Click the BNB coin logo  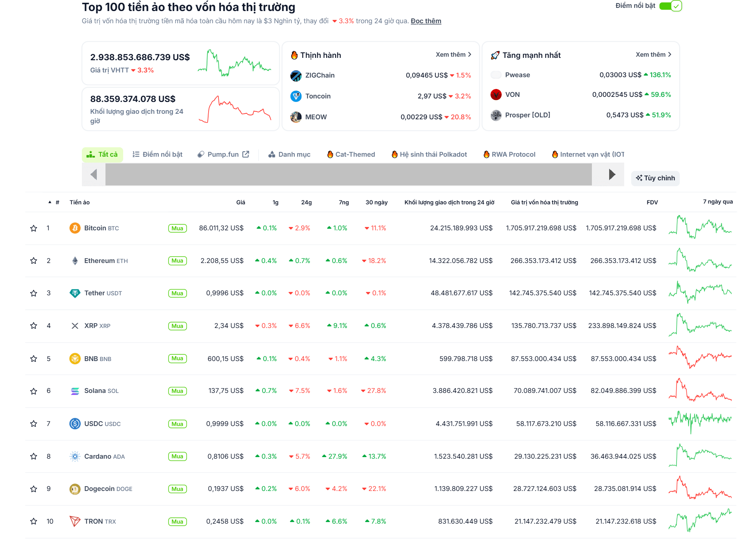(75, 359)
